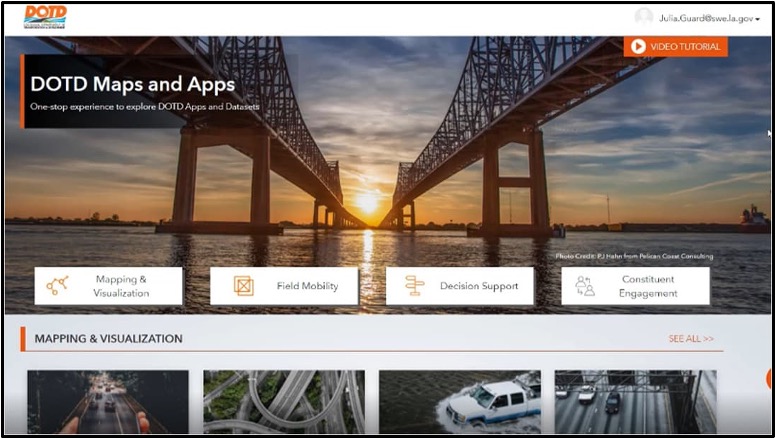Open the highway interchange thumbnail card

point(284,402)
